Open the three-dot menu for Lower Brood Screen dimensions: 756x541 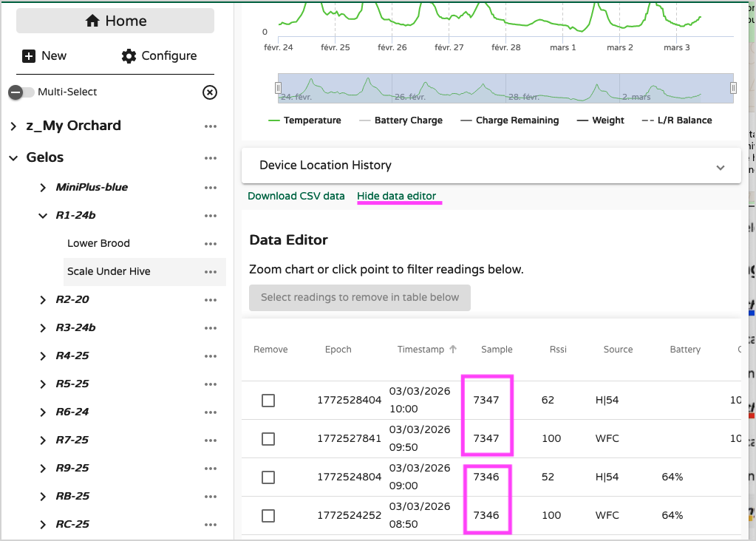[x=211, y=244]
